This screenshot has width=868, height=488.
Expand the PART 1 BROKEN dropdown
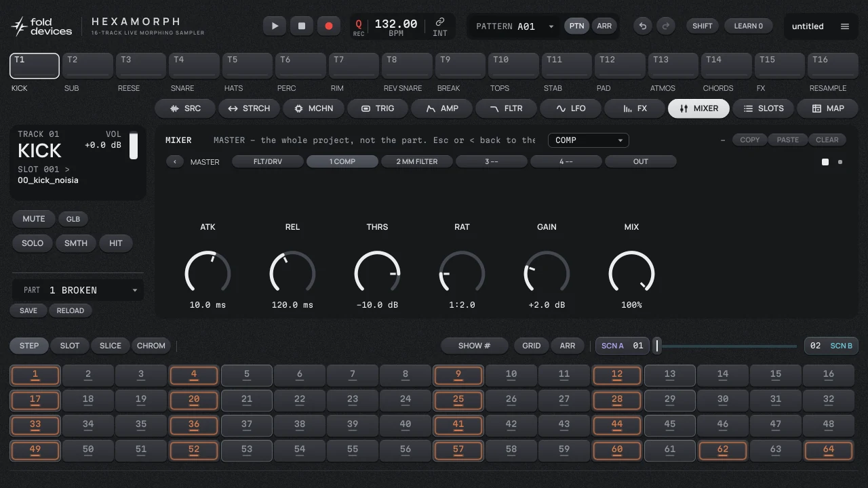pyautogui.click(x=78, y=290)
